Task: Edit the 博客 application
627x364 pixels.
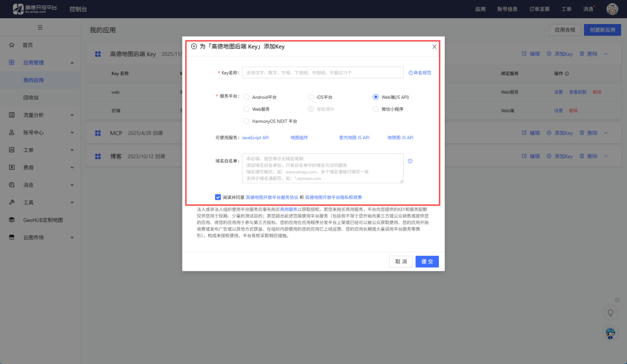Action: point(531,156)
